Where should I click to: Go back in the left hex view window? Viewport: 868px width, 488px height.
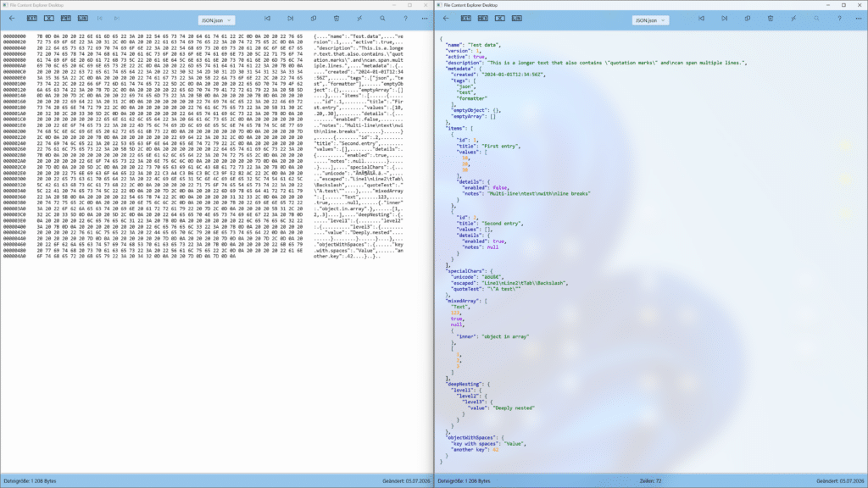(12, 19)
